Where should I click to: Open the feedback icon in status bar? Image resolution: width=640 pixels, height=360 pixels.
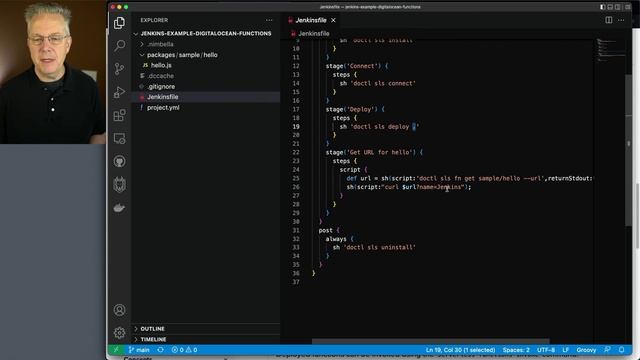point(608,350)
